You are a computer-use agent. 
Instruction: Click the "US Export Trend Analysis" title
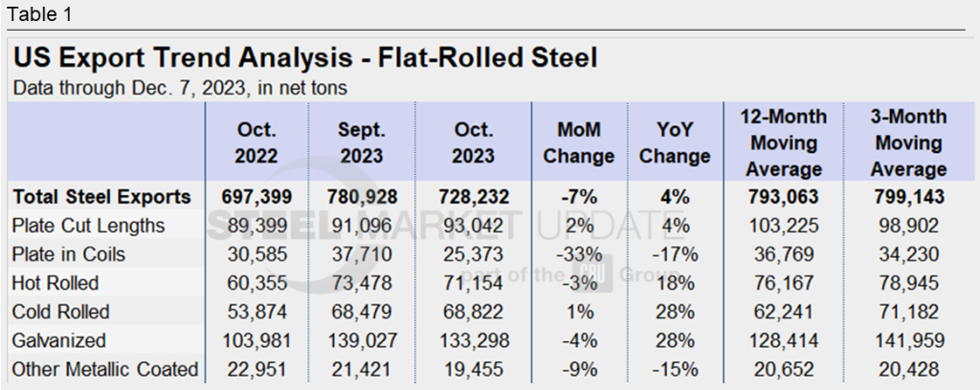(x=305, y=58)
